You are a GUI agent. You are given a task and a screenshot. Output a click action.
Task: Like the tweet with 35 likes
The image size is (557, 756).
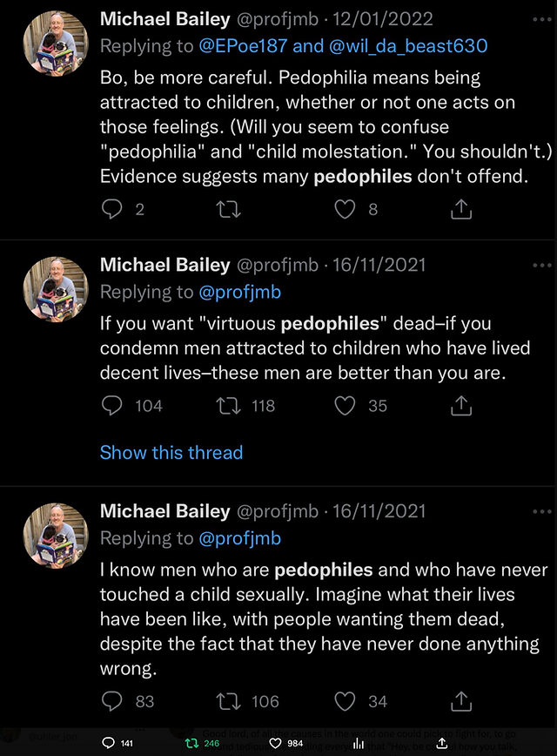(345, 405)
